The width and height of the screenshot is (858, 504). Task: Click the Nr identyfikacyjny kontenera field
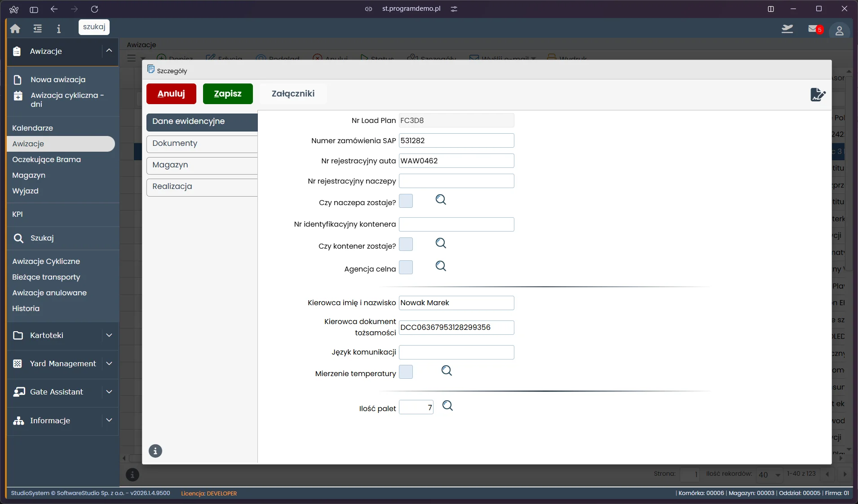[x=456, y=224]
